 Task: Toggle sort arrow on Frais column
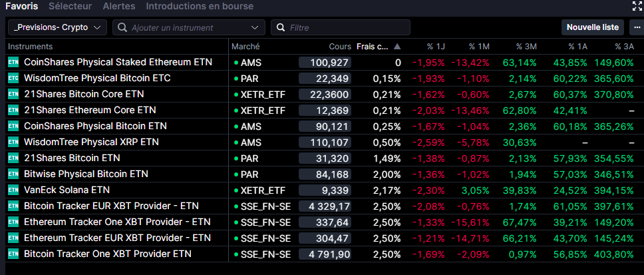click(397, 47)
